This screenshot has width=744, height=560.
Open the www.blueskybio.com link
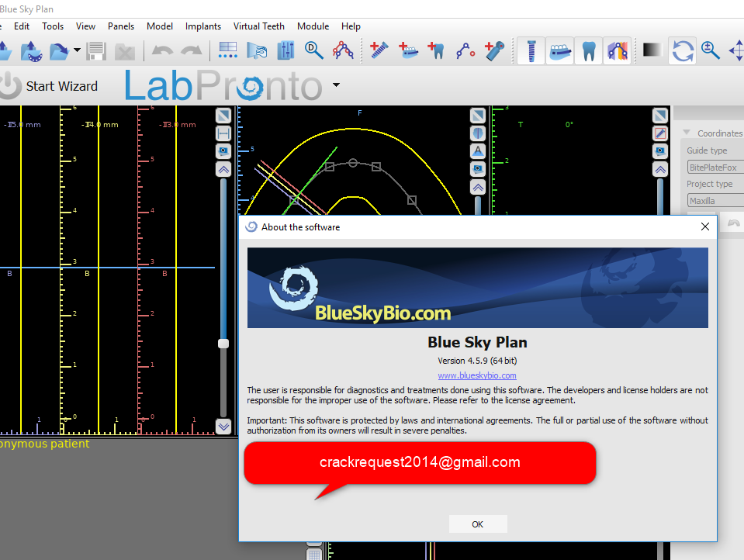point(476,375)
